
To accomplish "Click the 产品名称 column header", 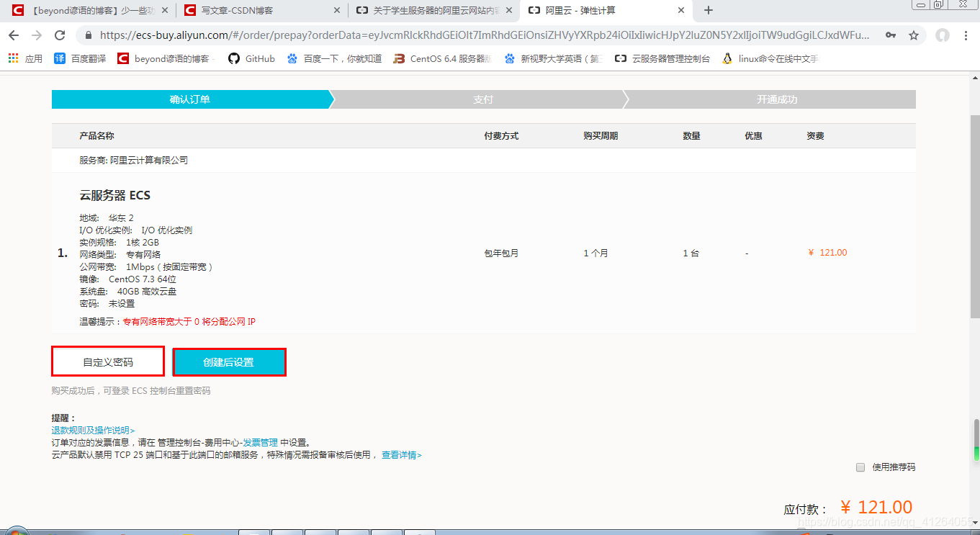I will pos(96,135).
